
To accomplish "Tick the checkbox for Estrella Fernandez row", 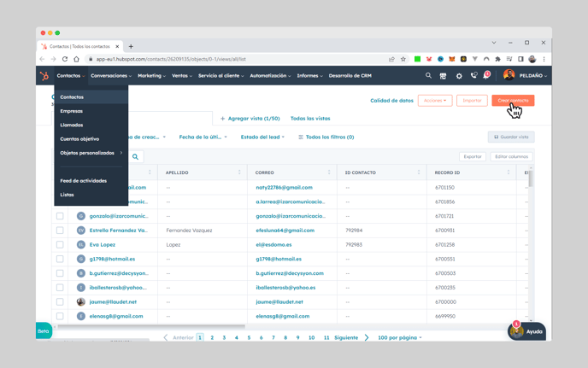I will (60, 231).
